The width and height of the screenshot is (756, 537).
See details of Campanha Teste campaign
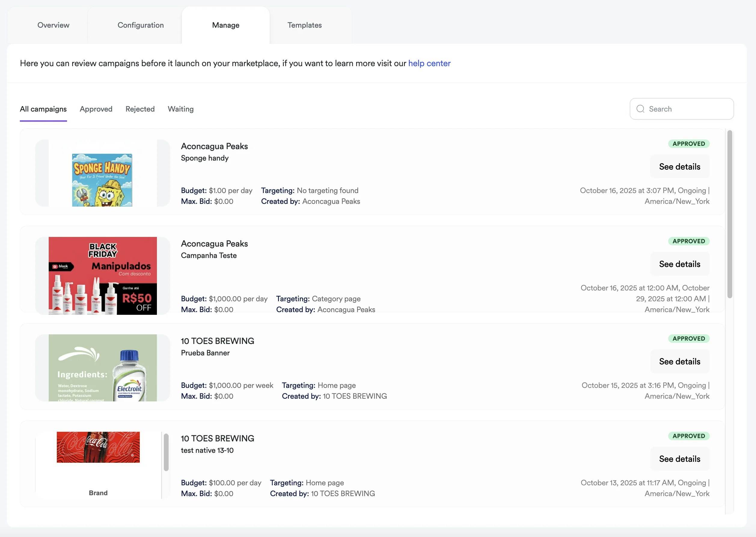679,264
